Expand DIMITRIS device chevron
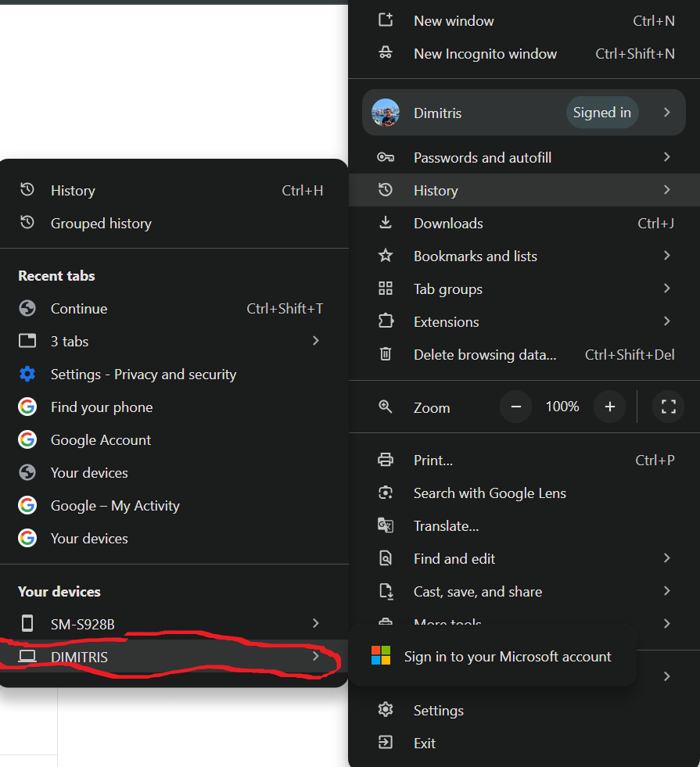700x767 pixels. tap(315, 656)
